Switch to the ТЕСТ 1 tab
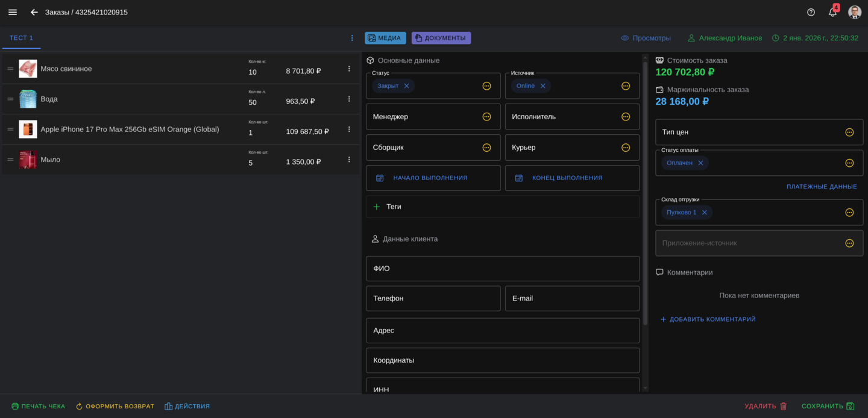The image size is (868, 418). tap(21, 38)
